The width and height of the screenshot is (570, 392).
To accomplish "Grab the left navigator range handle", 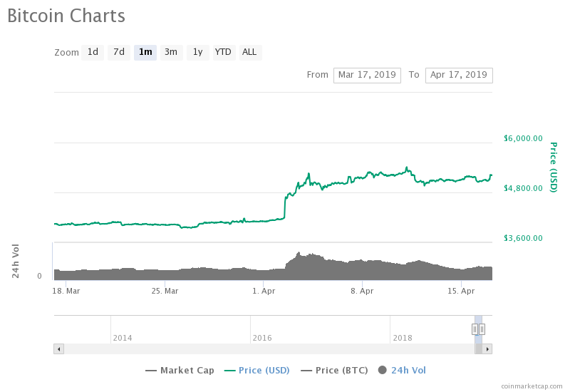I will tap(475, 329).
